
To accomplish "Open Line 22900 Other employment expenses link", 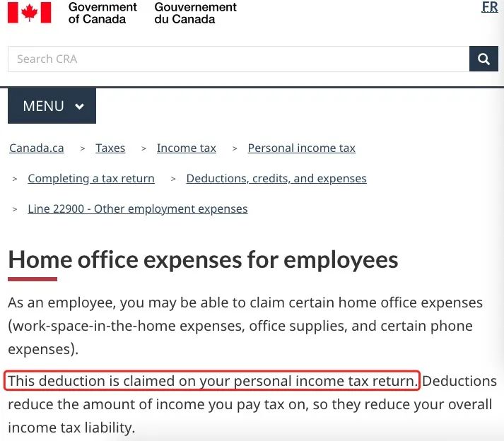I will click(x=138, y=209).
